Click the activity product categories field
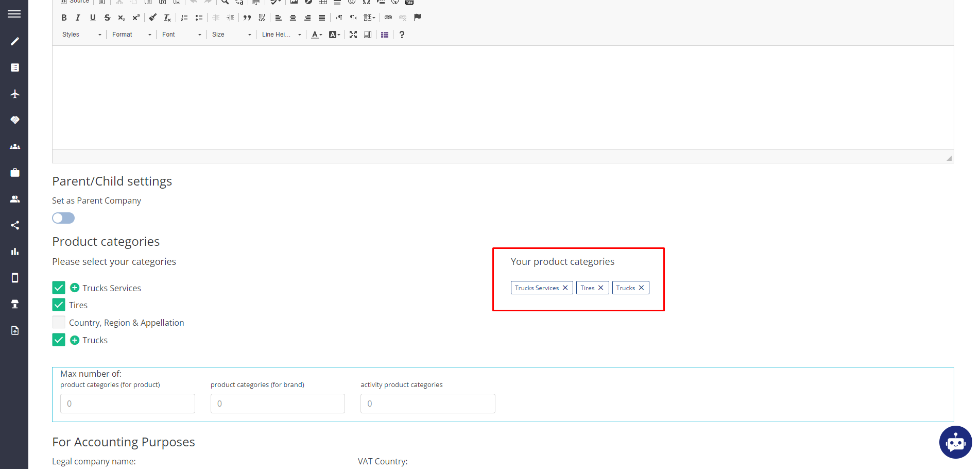 click(x=427, y=404)
